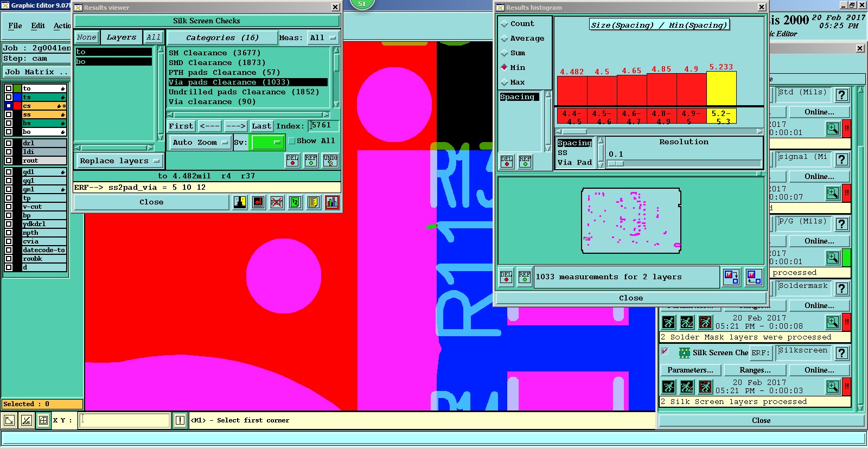This screenshot has width=868, height=449.
Task: Run Silk Screen check with first running-man icon
Action: [668, 387]
